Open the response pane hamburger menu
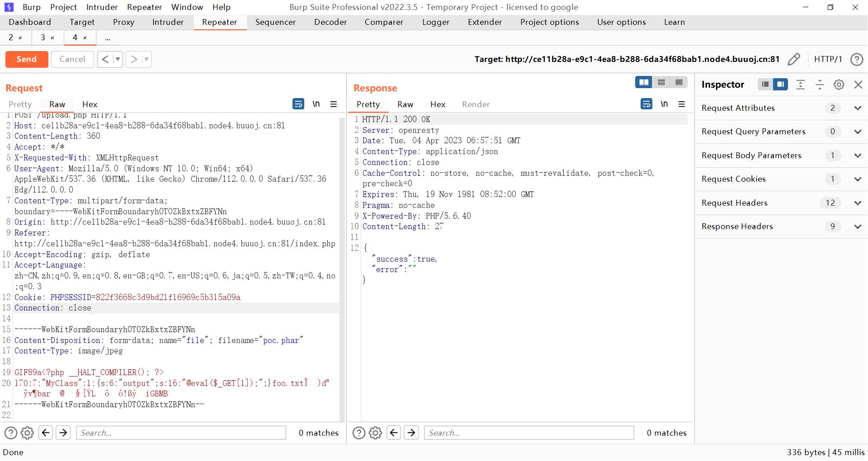 (x=682, y=104)
